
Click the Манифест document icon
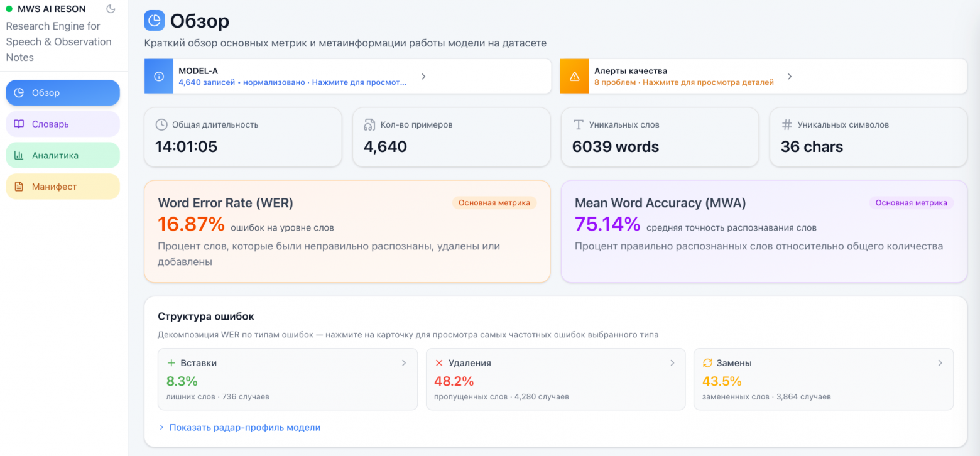point(19,187)
